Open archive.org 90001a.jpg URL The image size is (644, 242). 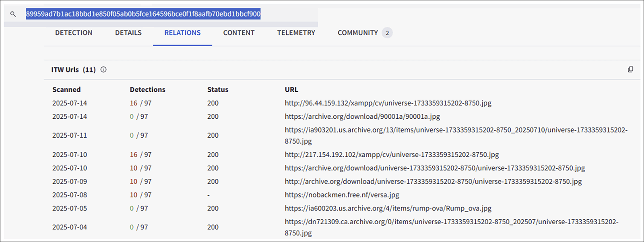[362, 116]
